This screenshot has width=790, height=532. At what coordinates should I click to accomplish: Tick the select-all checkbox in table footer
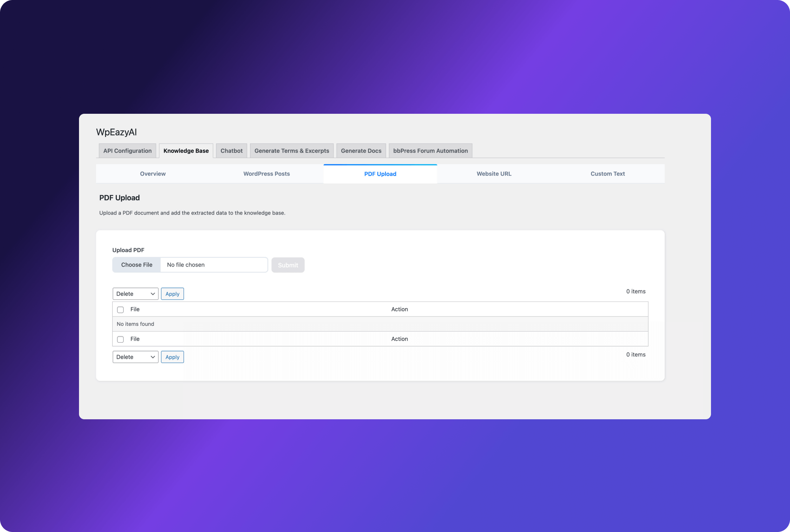[120, 339]
